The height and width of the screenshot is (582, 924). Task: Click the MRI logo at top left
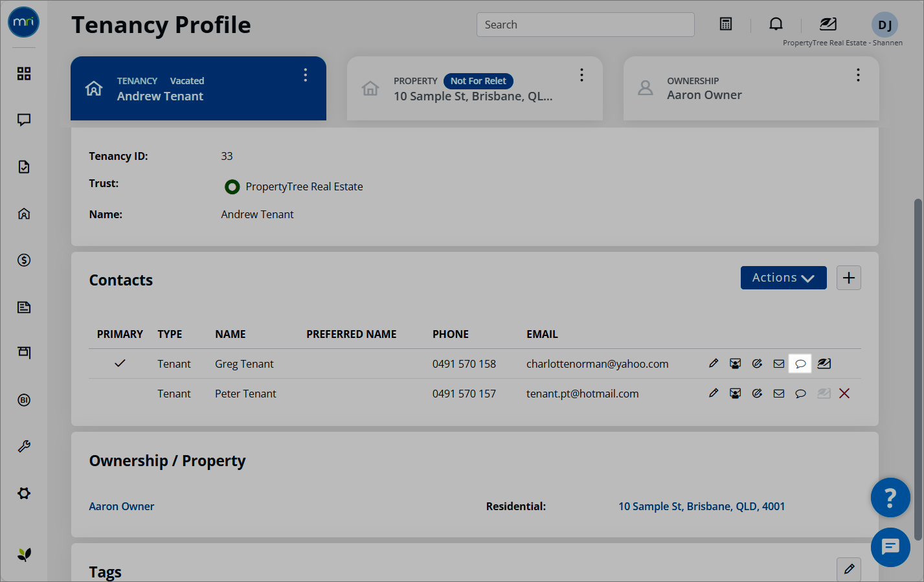24,22
